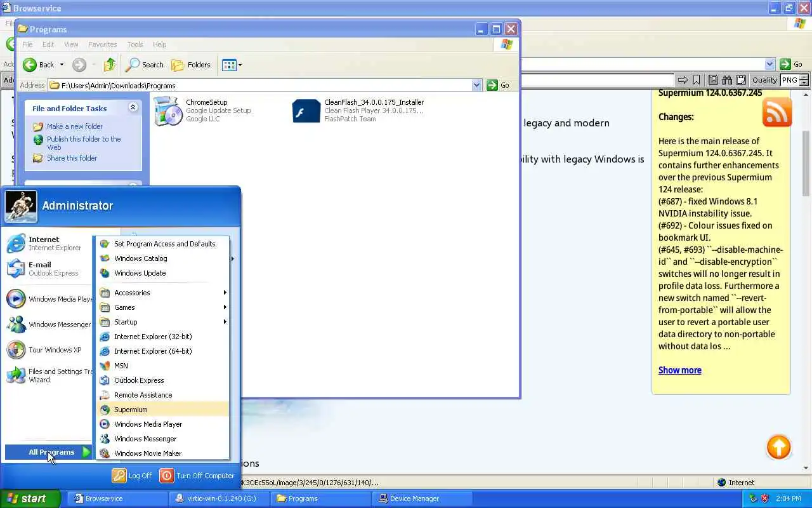This screenshot has height=508, width=812.
Task: Expand the Accessories submenu
Action: coord(162,293)
